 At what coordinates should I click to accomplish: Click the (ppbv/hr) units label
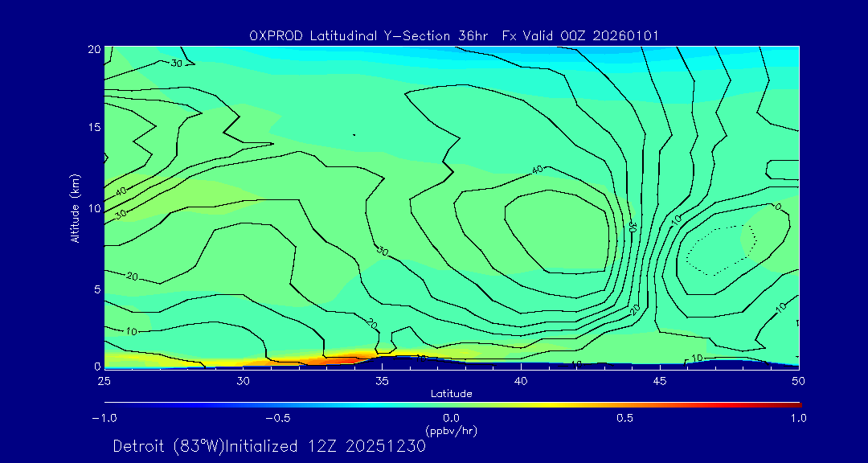click(x=451, y=430)
